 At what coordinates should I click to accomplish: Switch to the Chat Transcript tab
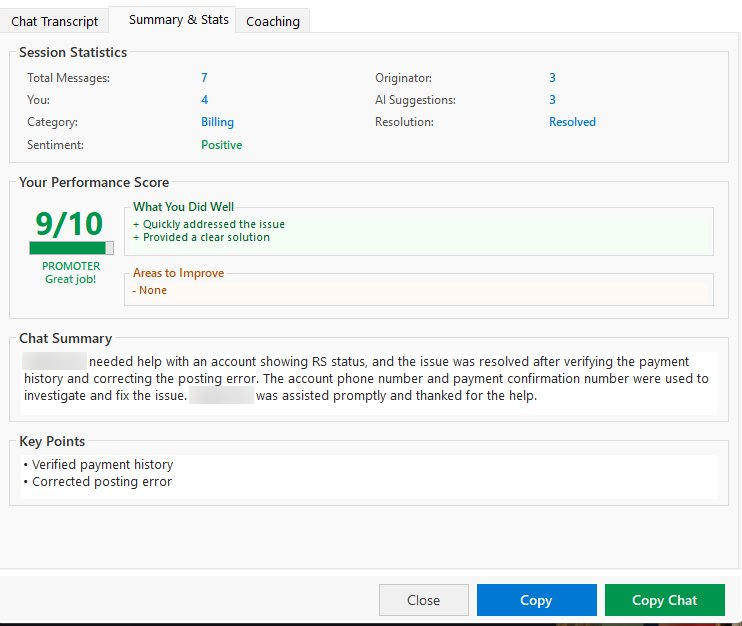pos(55,21)
